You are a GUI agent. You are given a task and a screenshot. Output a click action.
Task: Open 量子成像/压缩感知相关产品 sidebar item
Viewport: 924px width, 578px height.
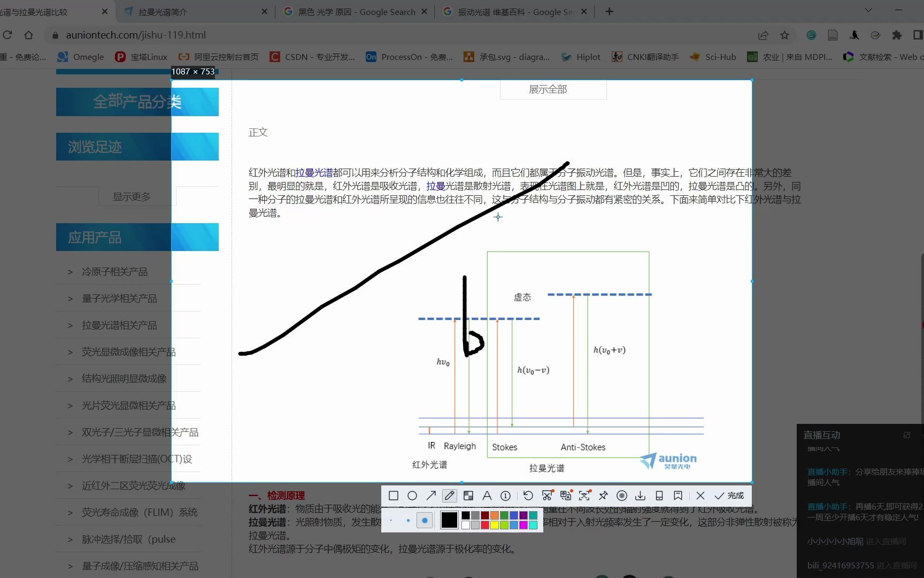click(140, 566)
